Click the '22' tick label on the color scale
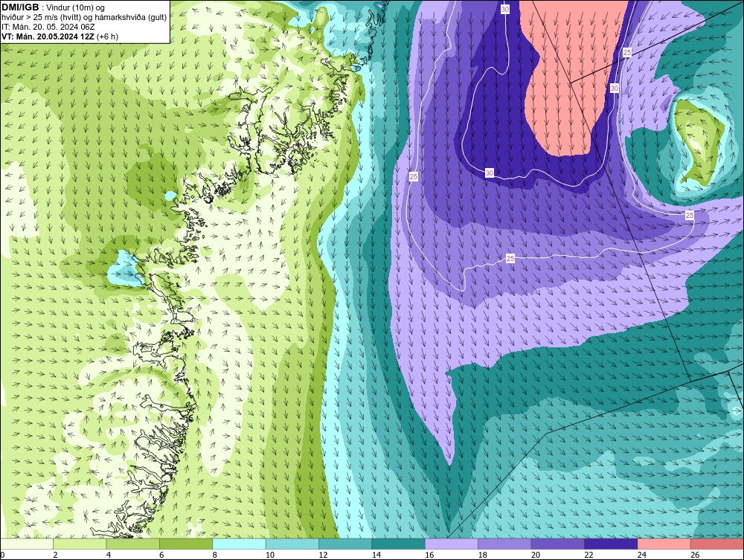Image resolution: width=744 pixels, height=560 pixels. click(x=589, y=555)
